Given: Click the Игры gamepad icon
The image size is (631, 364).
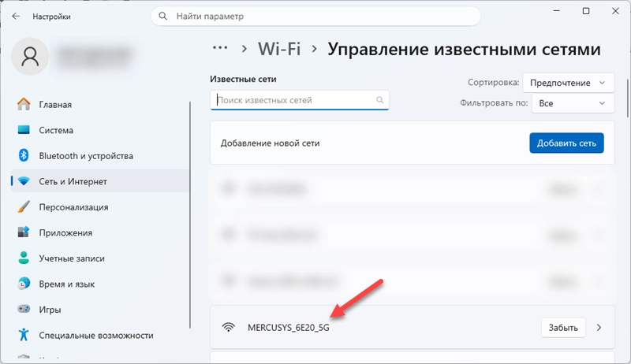Looking at the screenshot, I should tap(24, 310).
